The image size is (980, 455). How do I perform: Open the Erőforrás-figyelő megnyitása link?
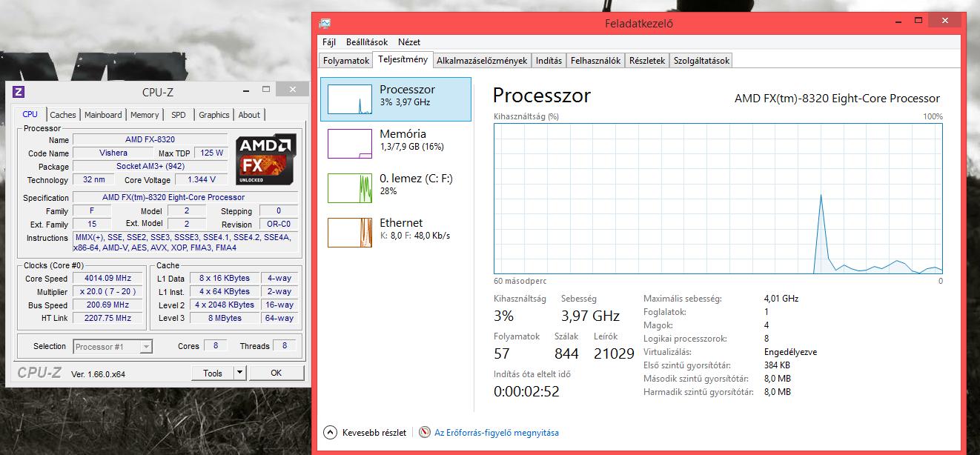tap(497, 433)
